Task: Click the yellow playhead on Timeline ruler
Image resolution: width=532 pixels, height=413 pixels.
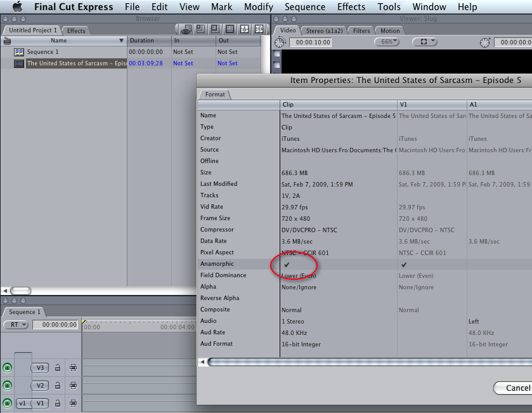Action: click(x=84, y=322)
